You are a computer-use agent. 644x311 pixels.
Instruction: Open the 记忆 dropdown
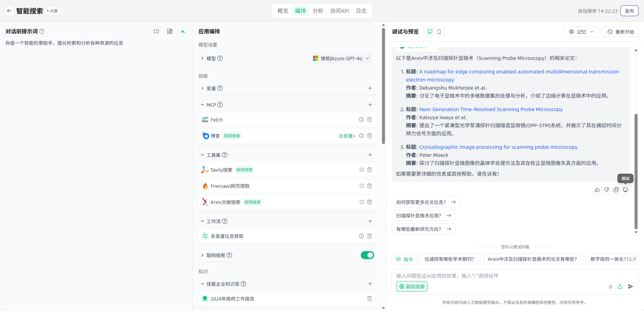click(581, 32)
